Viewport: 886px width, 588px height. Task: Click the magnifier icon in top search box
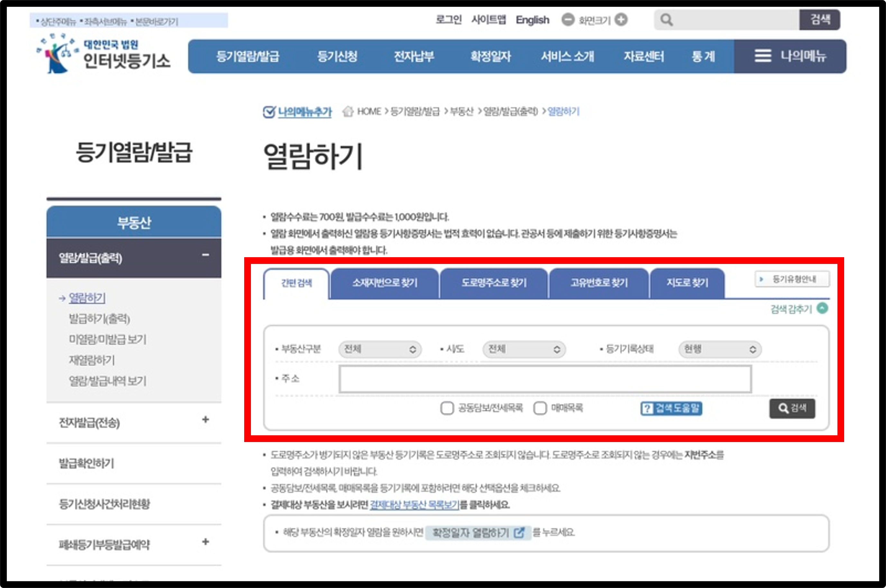pyautogui.click(x=667, y=20)
